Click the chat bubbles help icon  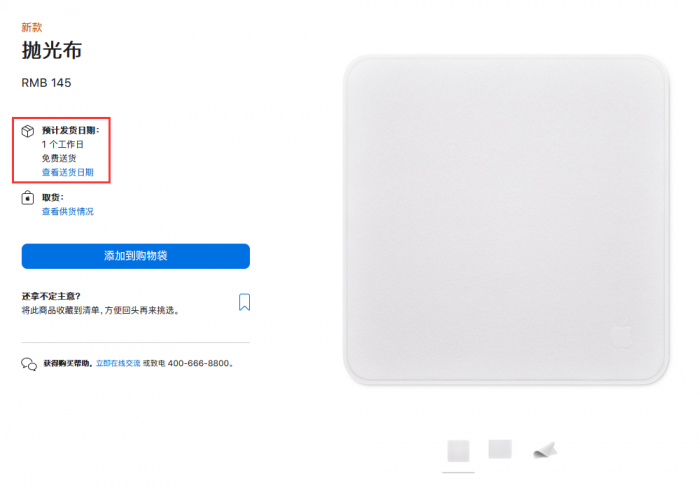[29, 364]
